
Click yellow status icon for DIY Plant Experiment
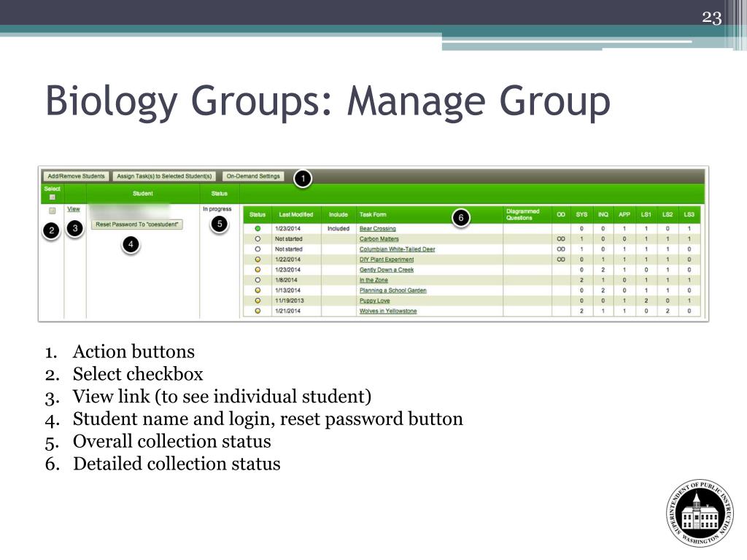pyautogui.click(x=258, y=260)
